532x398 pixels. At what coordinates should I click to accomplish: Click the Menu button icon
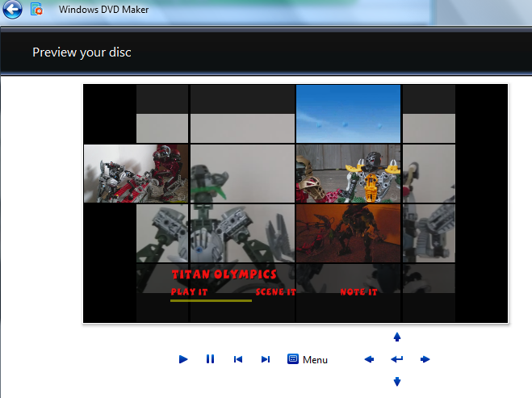click(293, 359)
